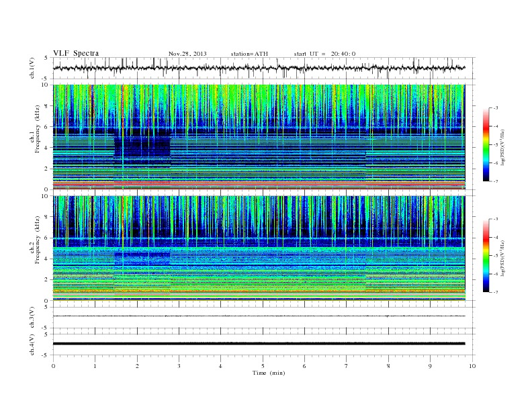The width and height of the screenshot is (532, 411).
Task: Click the "8" kHz tick of ch.1 spectrogram
Action: pos(46,106)
